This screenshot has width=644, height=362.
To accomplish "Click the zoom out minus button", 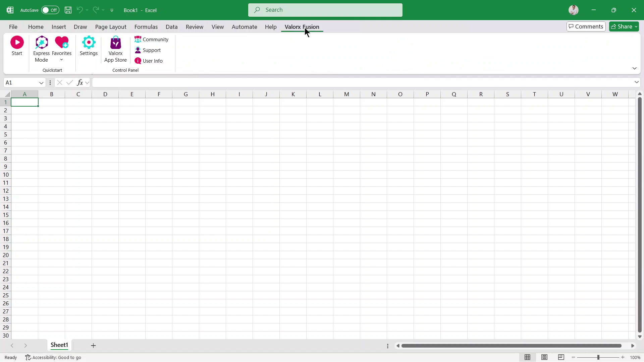I will click(574, 357).
